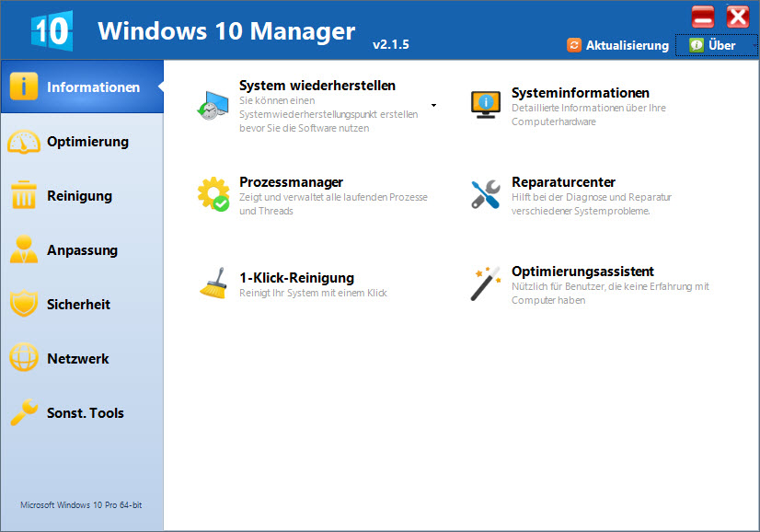Click the Anpassung user icon

(x=24, y=249)
